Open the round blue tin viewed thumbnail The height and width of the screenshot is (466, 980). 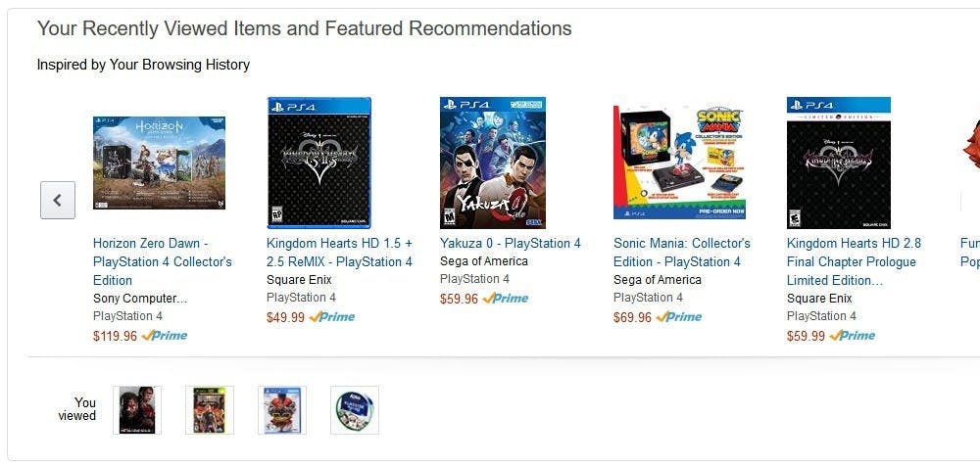tap(354, 410)
